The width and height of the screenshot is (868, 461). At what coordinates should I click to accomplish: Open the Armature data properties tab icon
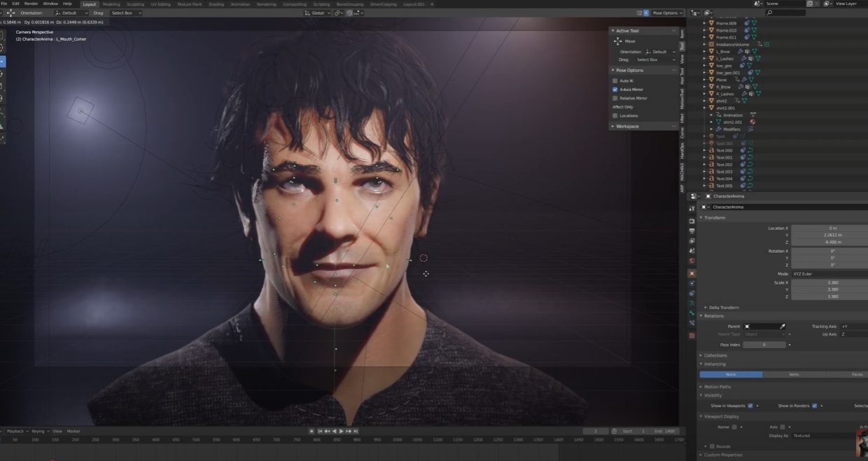(692, 303)
